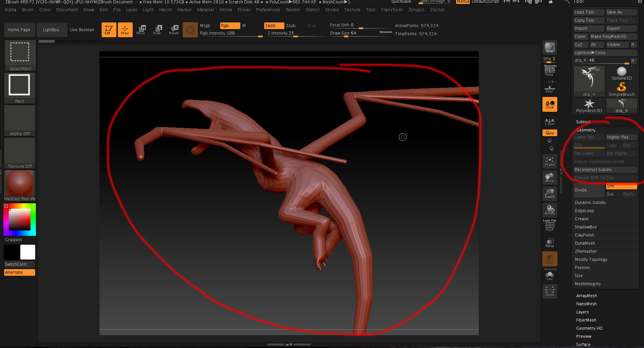
Task: Adjust the Draw Size slider
Action: click(x=361, y=33)
